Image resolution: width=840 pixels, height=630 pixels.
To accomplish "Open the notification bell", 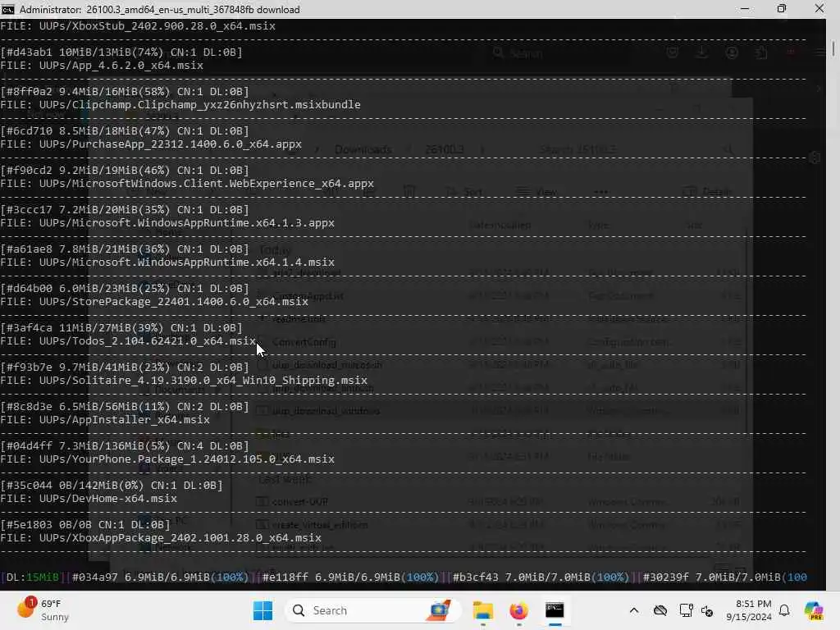I will (x=784, y=610).
